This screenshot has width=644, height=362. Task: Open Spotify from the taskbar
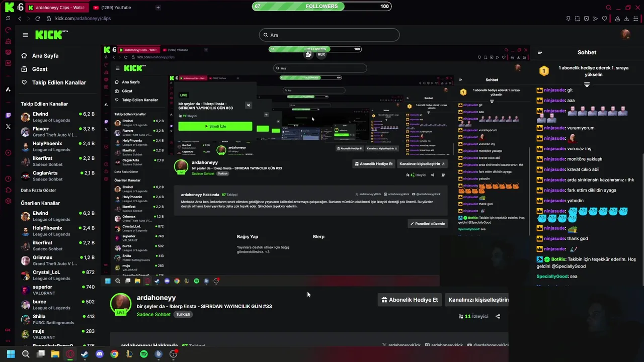(x=144, y=354)
